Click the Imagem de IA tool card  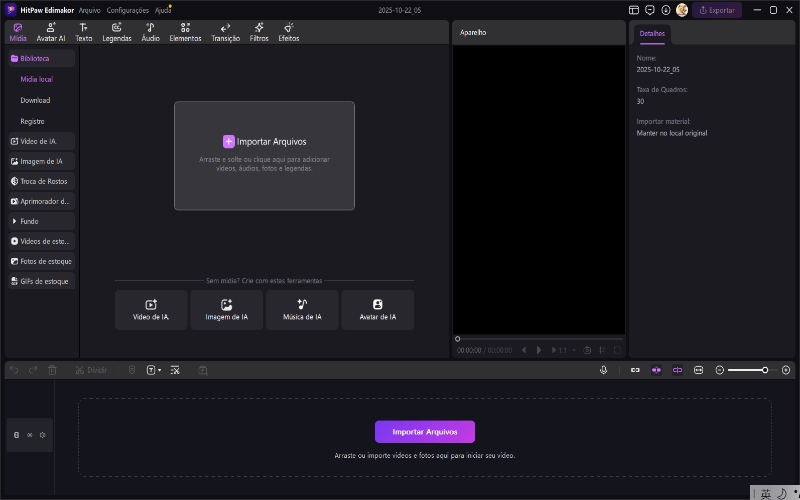[227, 310]
